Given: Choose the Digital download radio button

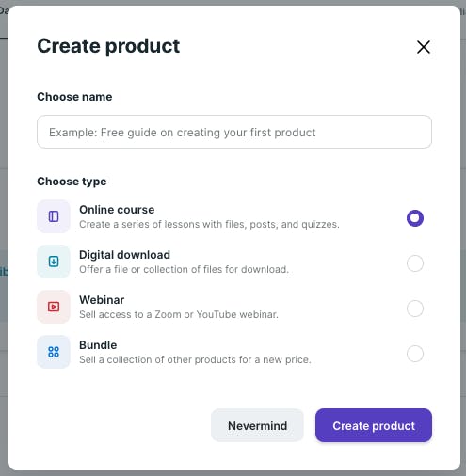Looking at the screenshot, I should coord(415,263).
